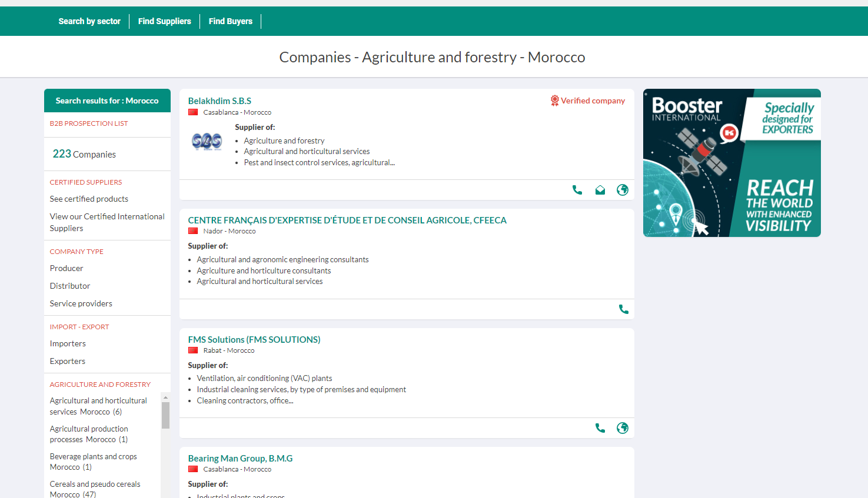Open website globe icon for FMS Solutions

623,428
